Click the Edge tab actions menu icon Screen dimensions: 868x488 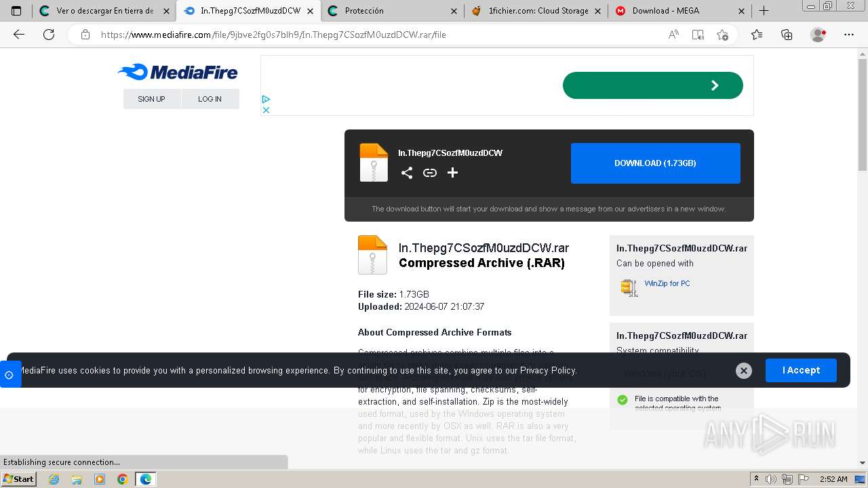point(16,11)
